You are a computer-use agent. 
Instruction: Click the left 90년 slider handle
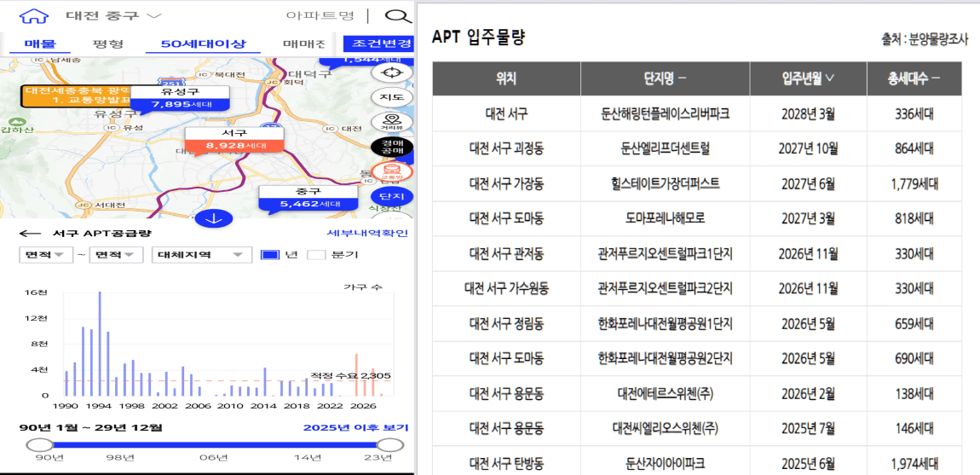coord(41,445)
